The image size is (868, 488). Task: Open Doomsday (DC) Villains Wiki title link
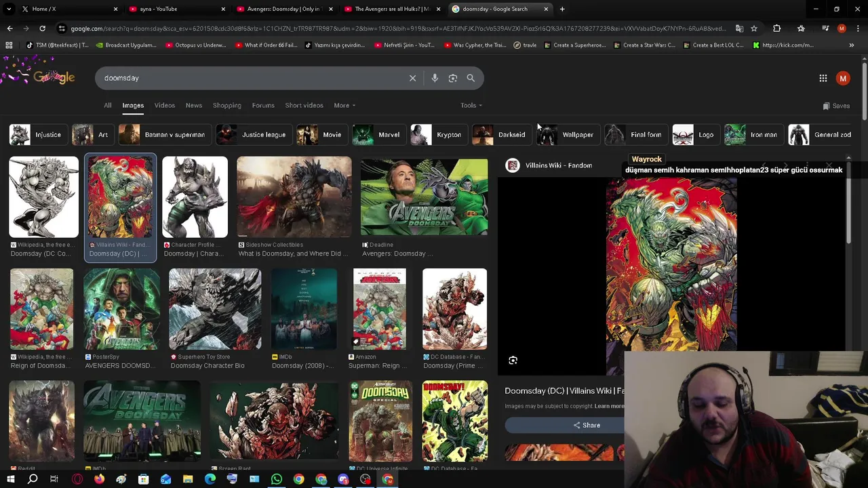point(564,390)
